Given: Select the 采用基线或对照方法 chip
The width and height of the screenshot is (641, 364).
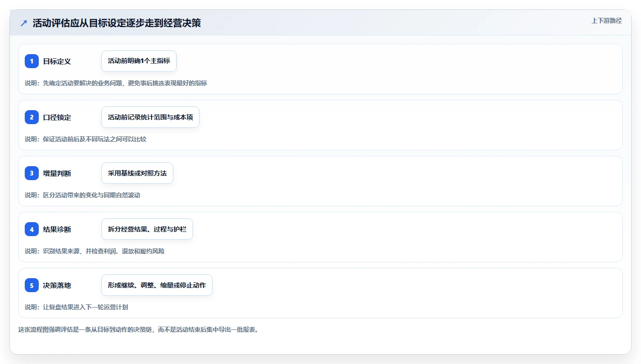Looking at the screenshot, I should point(137,173).
